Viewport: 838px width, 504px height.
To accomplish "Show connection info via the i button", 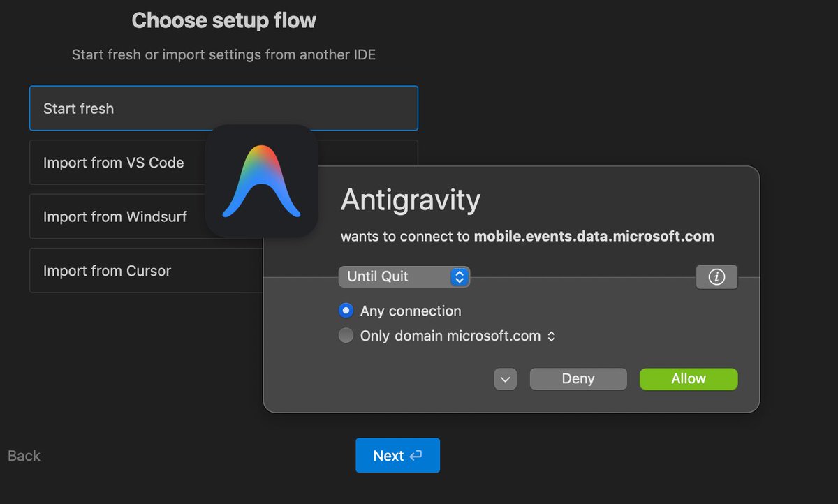I will coord(716,277).
